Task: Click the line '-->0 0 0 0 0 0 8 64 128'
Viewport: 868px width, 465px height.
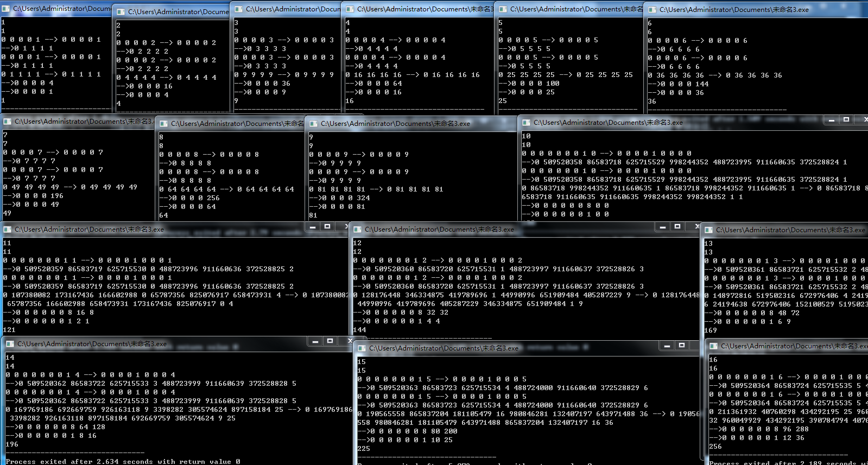Action: coord(55,427)
